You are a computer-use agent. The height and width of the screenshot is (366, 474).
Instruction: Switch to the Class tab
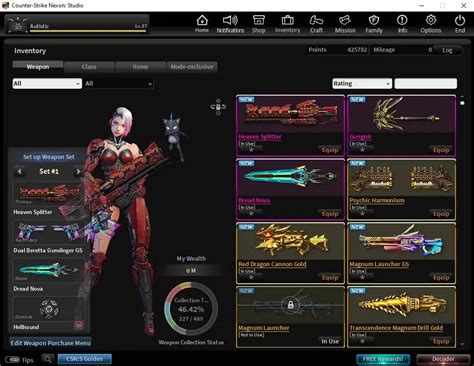tap(89, 67)
